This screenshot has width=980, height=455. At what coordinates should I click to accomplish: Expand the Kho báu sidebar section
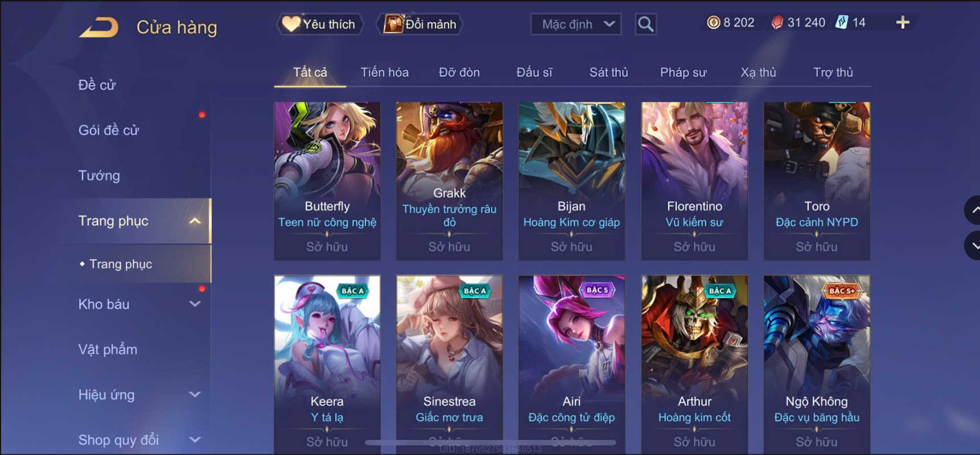point(194,304)
